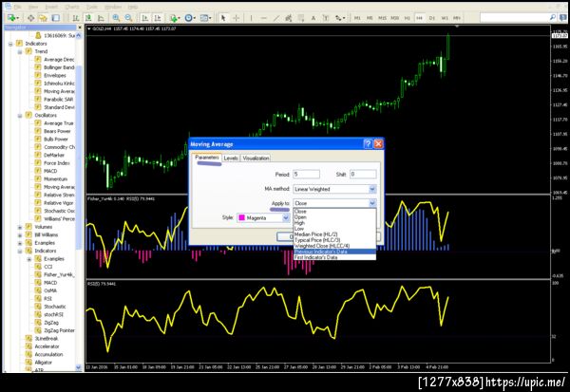Switch to the Visualization tab
Screen dimensions: 570x392
point(256,159)
